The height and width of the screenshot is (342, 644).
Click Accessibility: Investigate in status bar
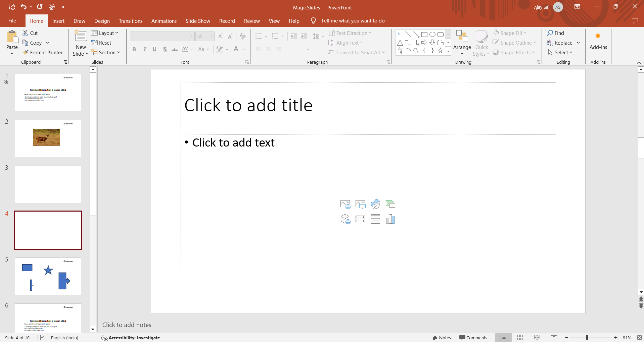tap(131, 338)
